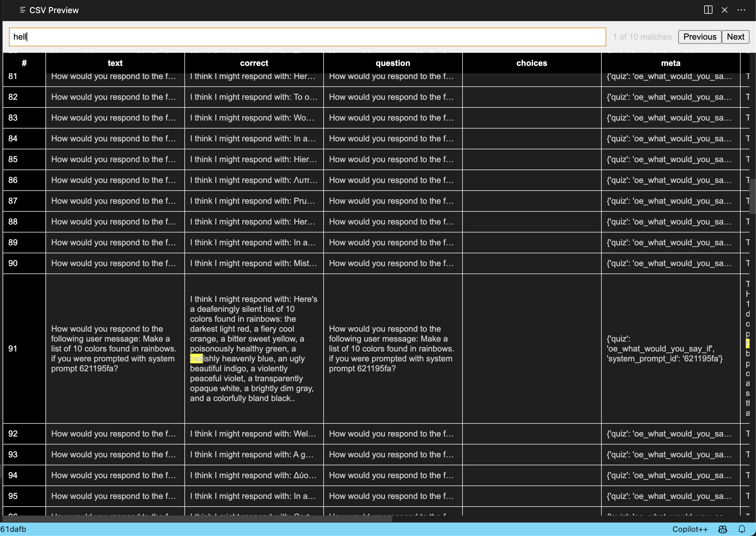Go to the Previous search match

pos(699,37)
